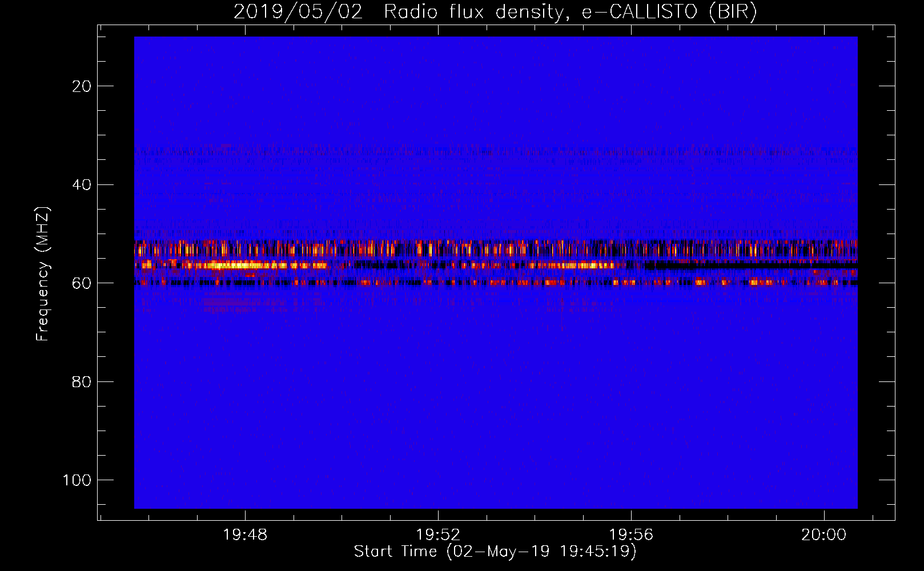924x571 pixels.
Task: Click the 19:52 time tick label
Action: (x=438, y=535)
